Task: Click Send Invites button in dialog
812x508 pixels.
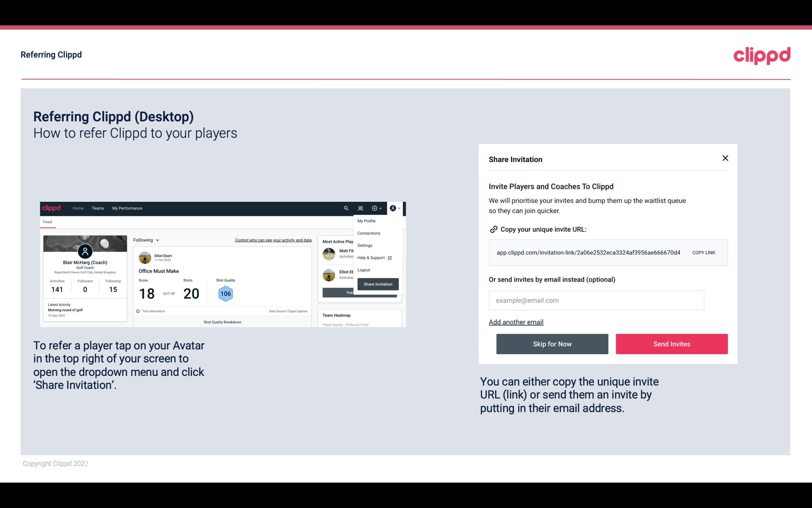Action: coord(671,343)
